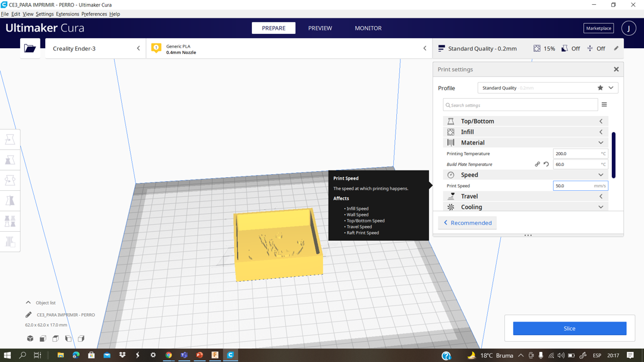
Task: Click the infill 15% icon
Action: pos(537,49)
